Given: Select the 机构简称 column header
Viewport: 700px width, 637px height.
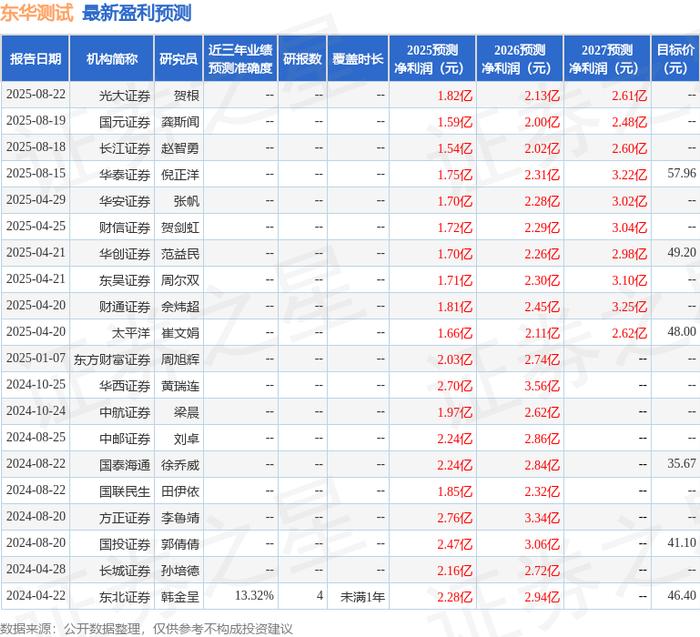Looking at the screenshot, I should pos(112,58).
